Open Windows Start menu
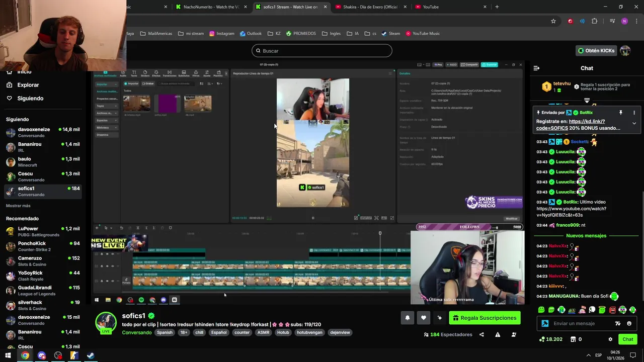The width and height of the screenshot is (644, 362). (8, 355)
